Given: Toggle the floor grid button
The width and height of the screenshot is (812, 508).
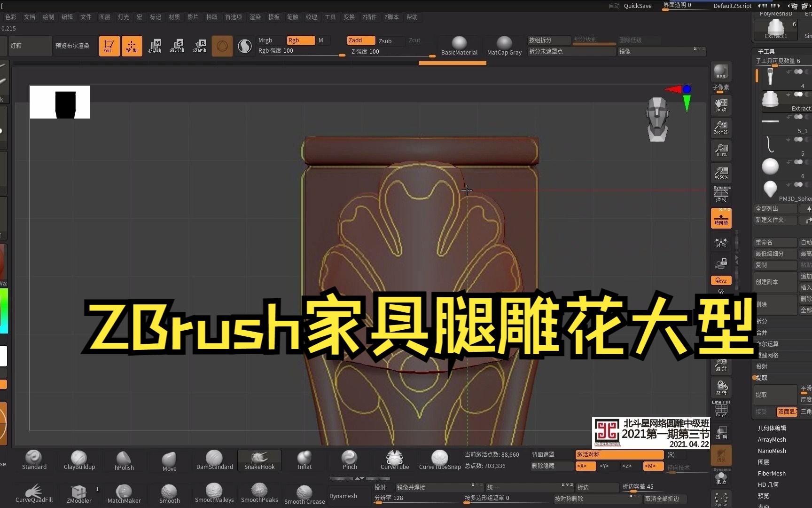Looking at the screenshot, I should [721, 219].
